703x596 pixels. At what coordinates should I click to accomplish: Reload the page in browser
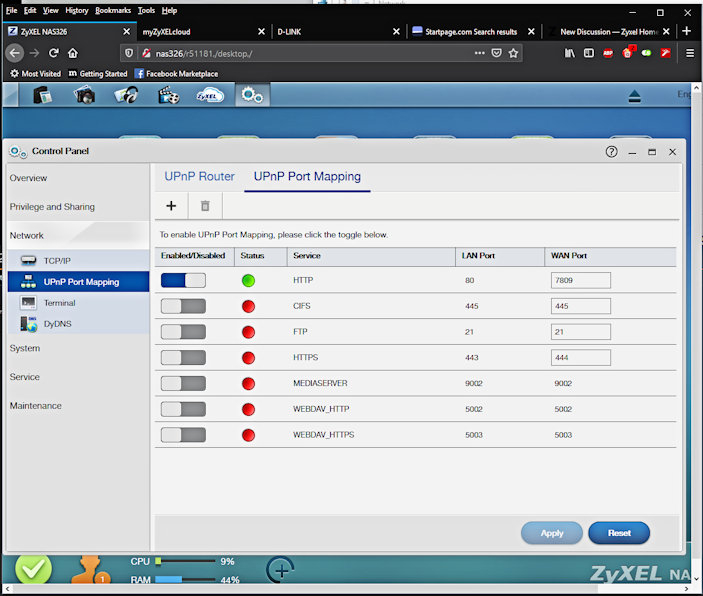coord(54,53)
